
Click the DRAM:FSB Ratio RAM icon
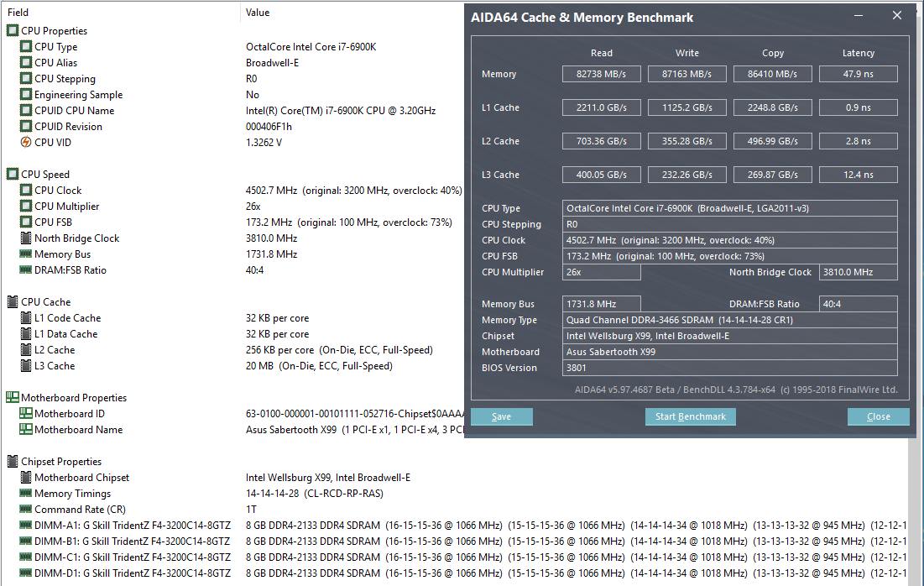click(26, 269)
